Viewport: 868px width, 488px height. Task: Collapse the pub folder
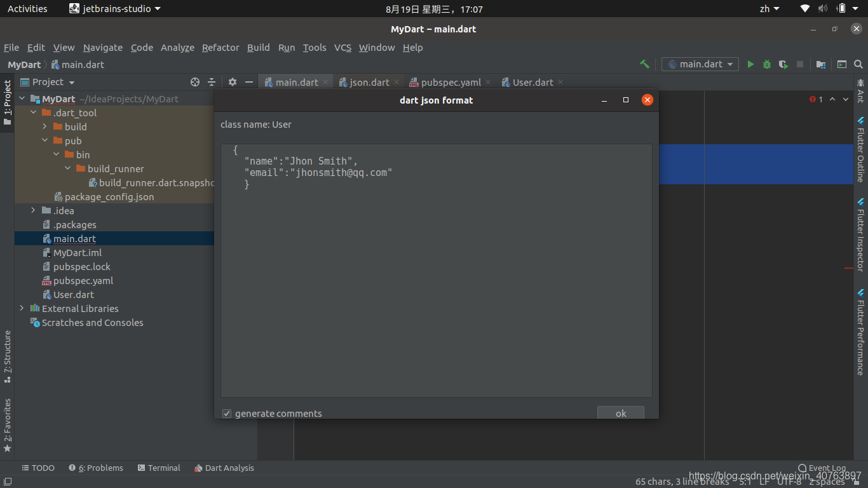point(44,141)
